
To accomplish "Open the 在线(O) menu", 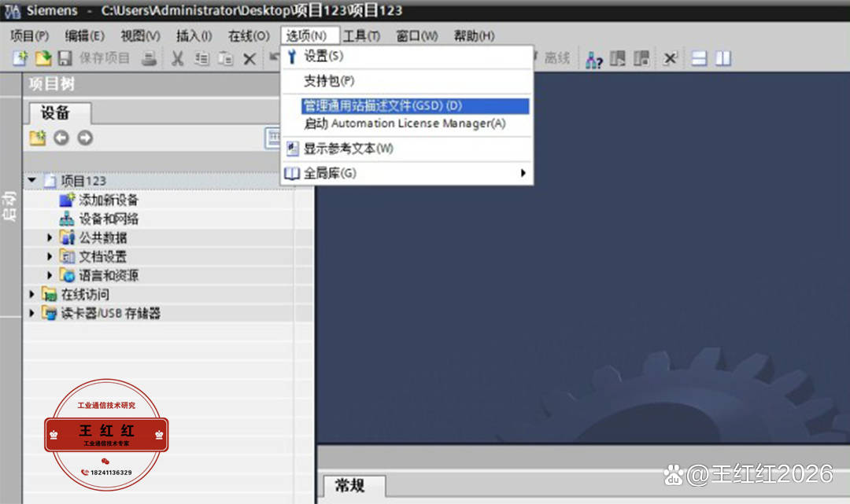I will [249, 35].
